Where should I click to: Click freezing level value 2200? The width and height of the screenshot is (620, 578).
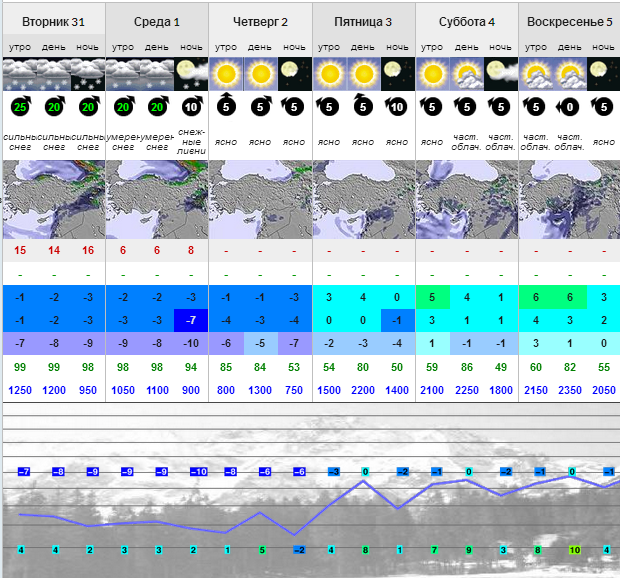[363, 390]
